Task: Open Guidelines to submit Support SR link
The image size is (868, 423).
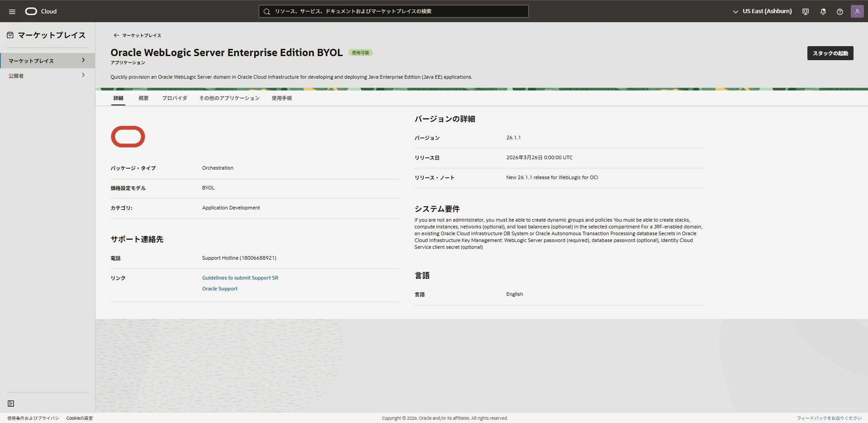Action: coord(240,278)
